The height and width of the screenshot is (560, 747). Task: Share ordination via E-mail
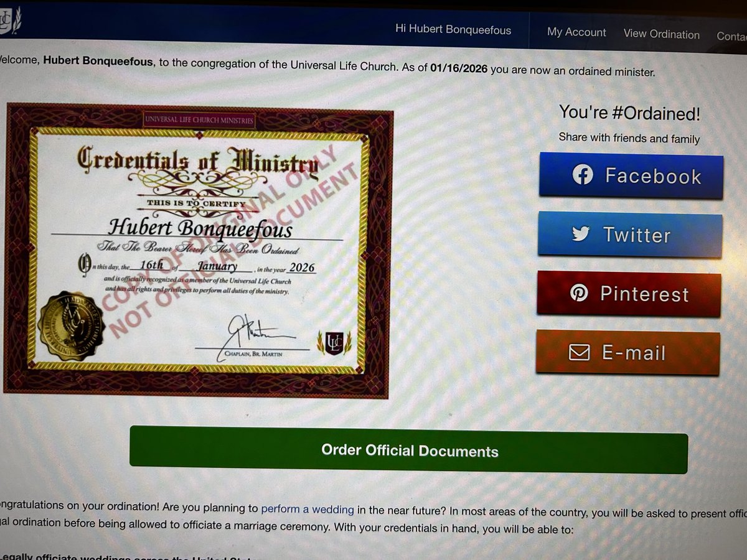point(627,352)
